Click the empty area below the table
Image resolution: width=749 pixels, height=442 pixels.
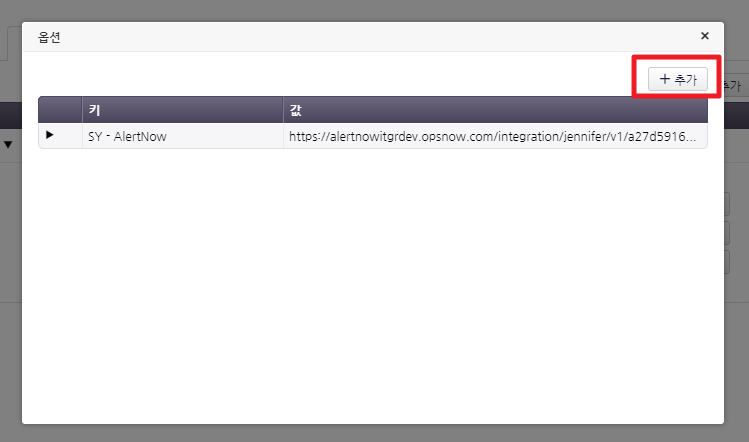point(372,290)
